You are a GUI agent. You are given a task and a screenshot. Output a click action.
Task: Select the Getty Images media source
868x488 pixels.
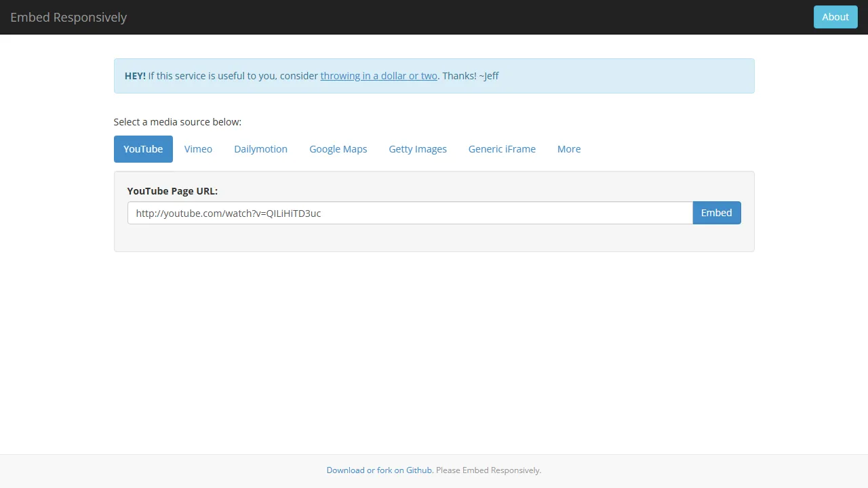coord(418,148)
